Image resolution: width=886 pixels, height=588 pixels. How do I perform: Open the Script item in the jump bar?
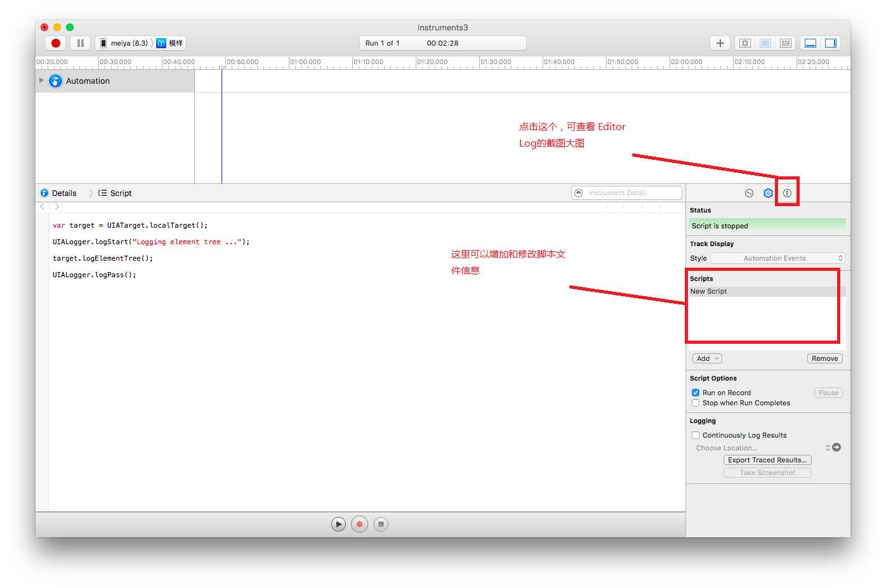point(115,193)
